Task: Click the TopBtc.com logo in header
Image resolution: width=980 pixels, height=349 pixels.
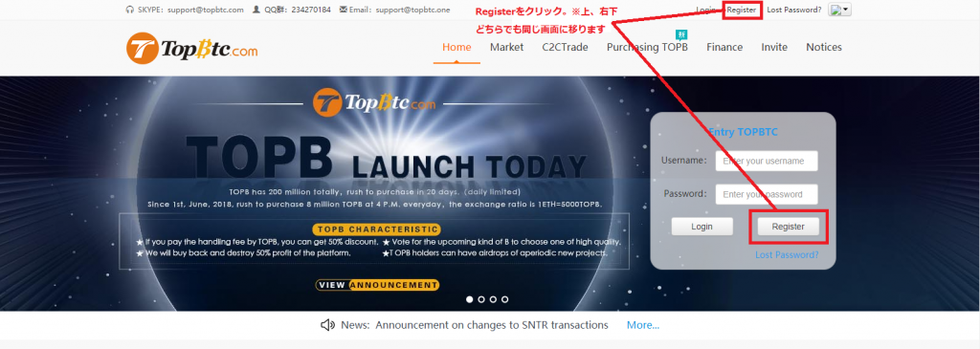Action: (x=191, y=48)
